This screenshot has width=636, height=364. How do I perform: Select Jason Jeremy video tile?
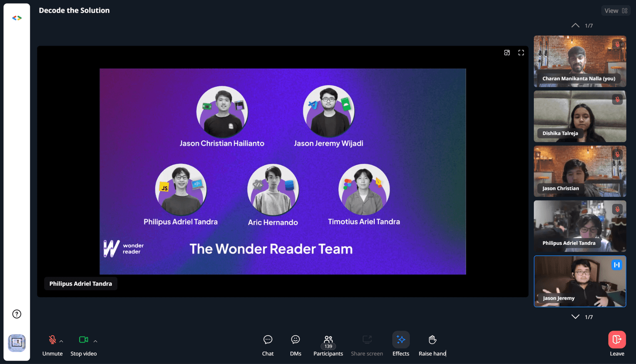pyautogui.click(x=580, y=281)
